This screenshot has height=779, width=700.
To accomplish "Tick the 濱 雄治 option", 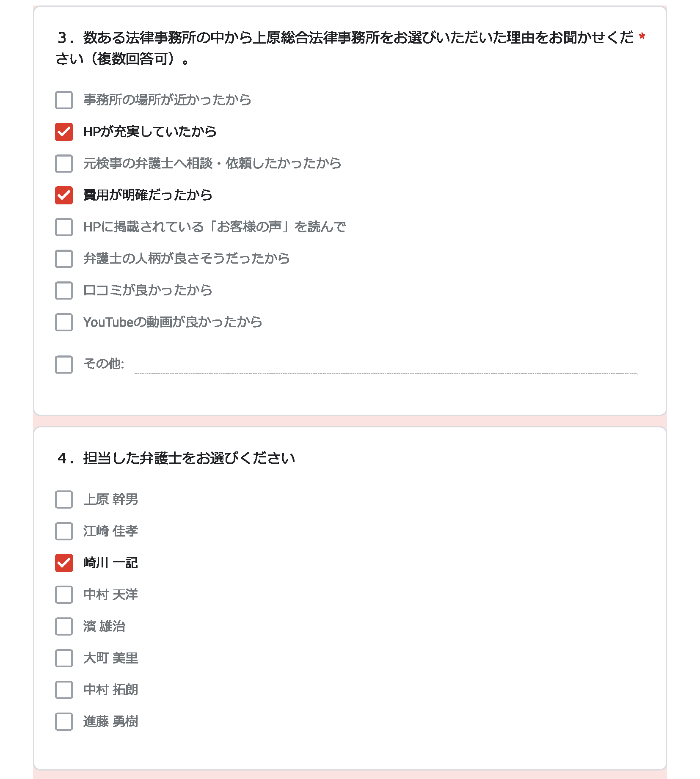I will 64,627.
